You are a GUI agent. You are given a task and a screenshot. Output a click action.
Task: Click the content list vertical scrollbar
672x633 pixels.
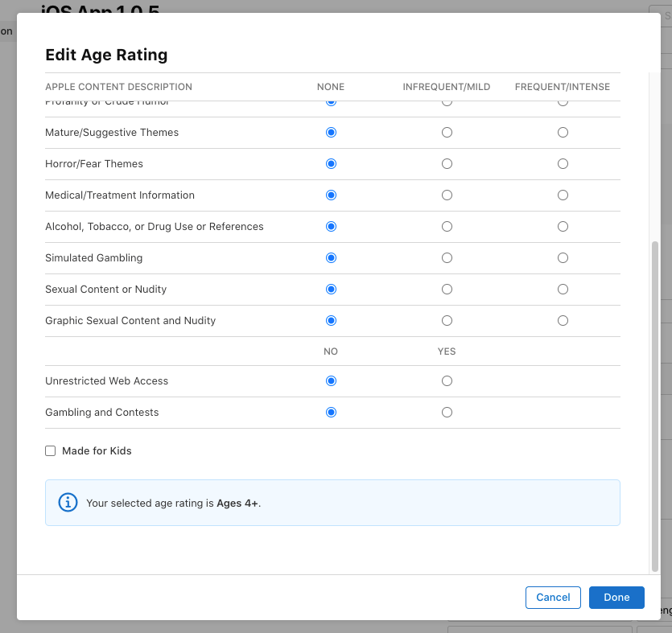click(x=654, y=402)
